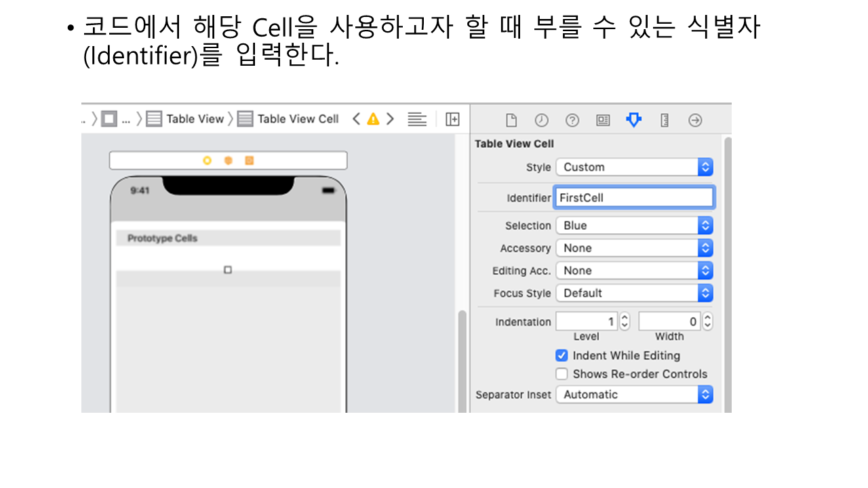Click the Indentation Level stepper
The height and width of the screenshot is (488, 868).
pyautogui.click(x=625, y=321)
